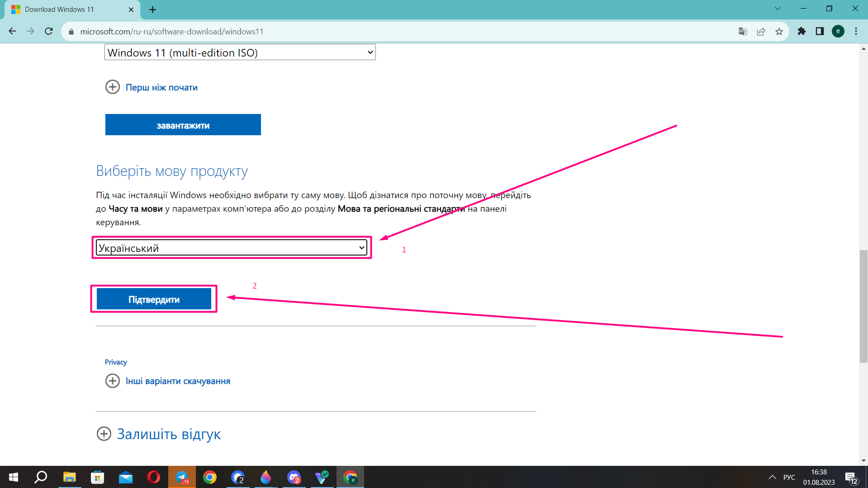
Task: Open the checkmark V app taskbar icon
Action: pyautogui.click(x=322, y=477)
